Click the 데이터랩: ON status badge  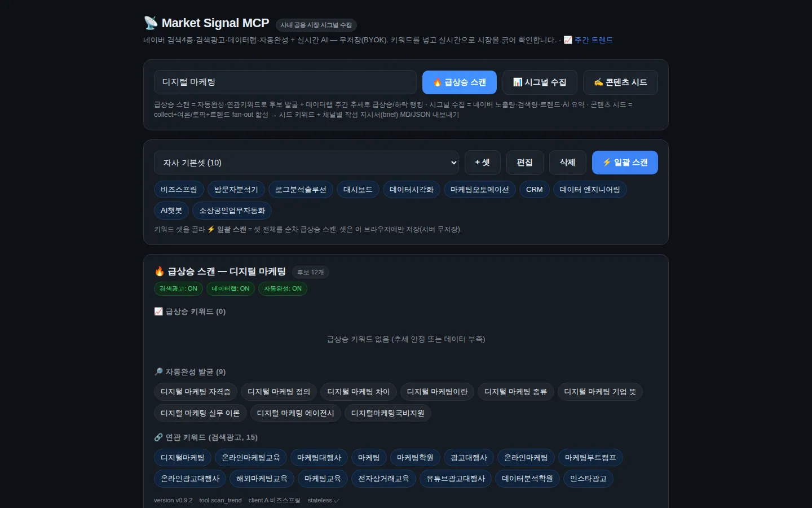[x=231, y=288]
